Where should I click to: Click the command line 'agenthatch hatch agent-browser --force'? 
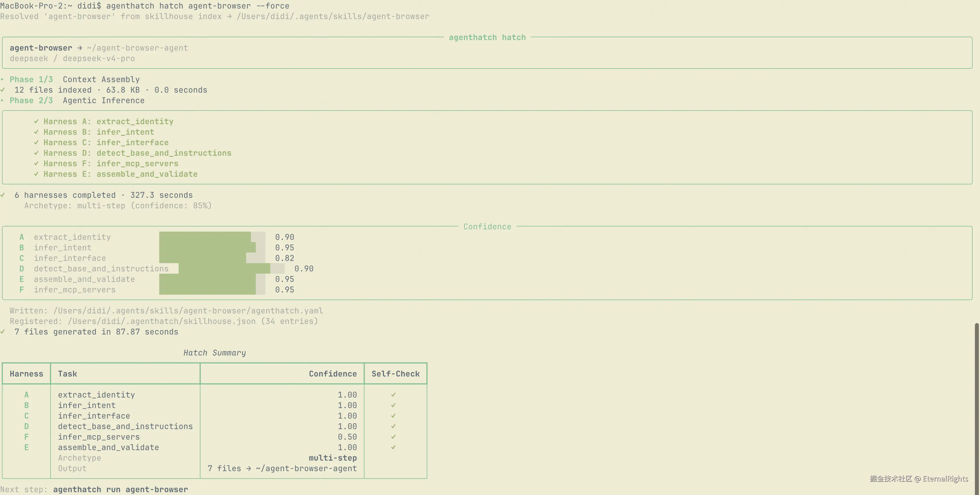[x=197, y=6]
